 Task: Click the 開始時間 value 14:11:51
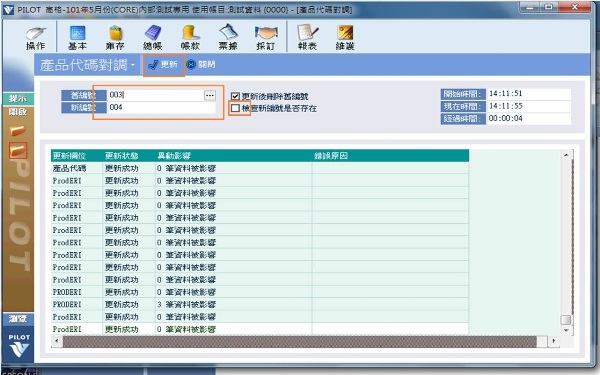(x=529, y=94)
